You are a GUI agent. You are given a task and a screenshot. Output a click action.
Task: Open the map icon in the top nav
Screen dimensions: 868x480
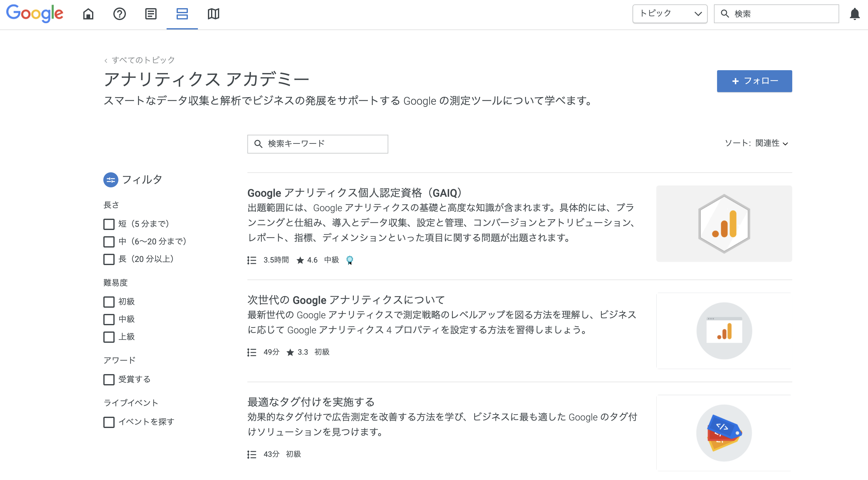pos(213,14)
